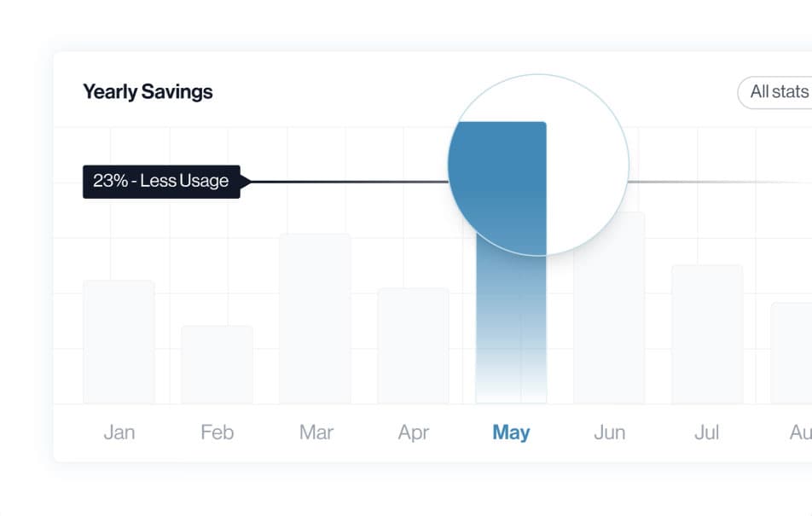Open the All stats button
Screen dimensions: 812x516
click(x=774, y=92)
